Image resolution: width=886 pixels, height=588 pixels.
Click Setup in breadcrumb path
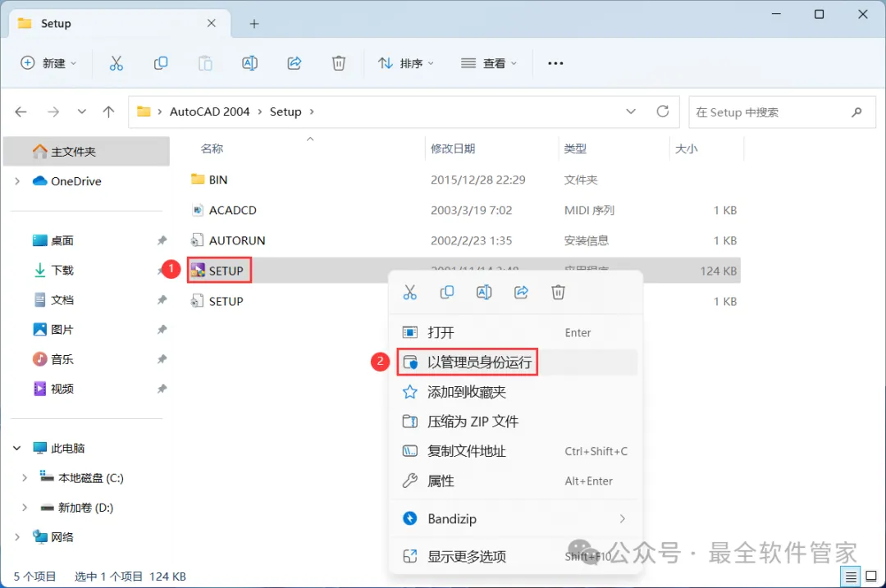click(285, 112)
